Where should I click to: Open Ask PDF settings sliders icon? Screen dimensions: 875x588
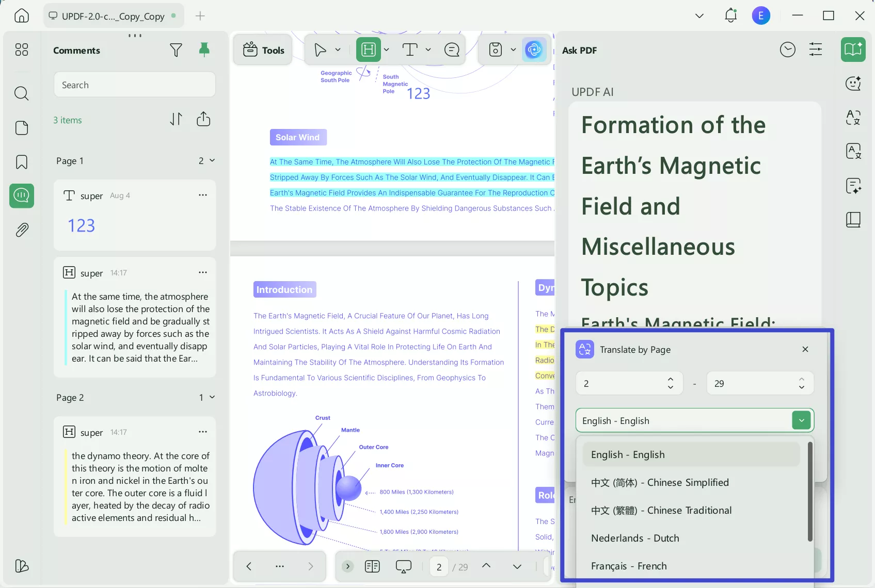pyautogui.click(x=816, y=50)
